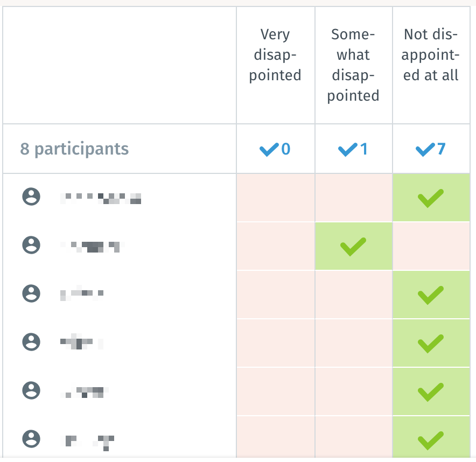Click the first participant's avatar icon
The height and width of the screenshot is (462, 476).
coord(31,197)
